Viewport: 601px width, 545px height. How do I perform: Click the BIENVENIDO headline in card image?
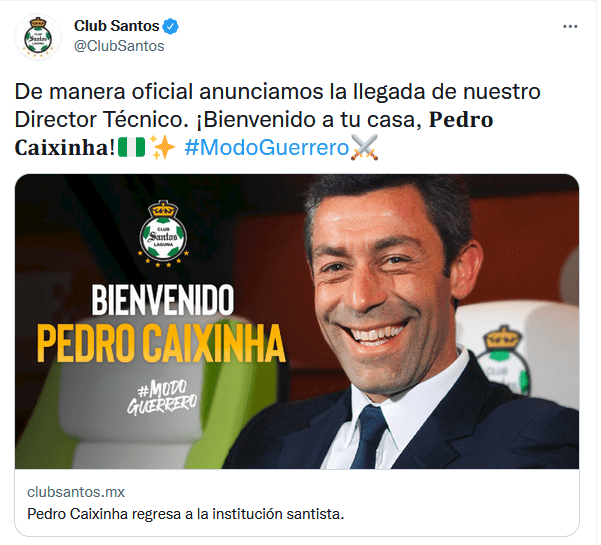(x=163, y=300)
